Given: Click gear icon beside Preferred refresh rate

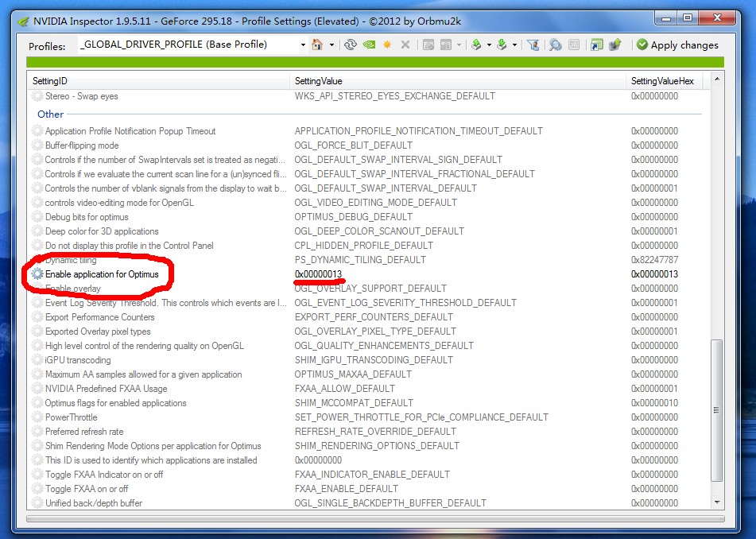Looking at the screenshot, I should point(37,431).
